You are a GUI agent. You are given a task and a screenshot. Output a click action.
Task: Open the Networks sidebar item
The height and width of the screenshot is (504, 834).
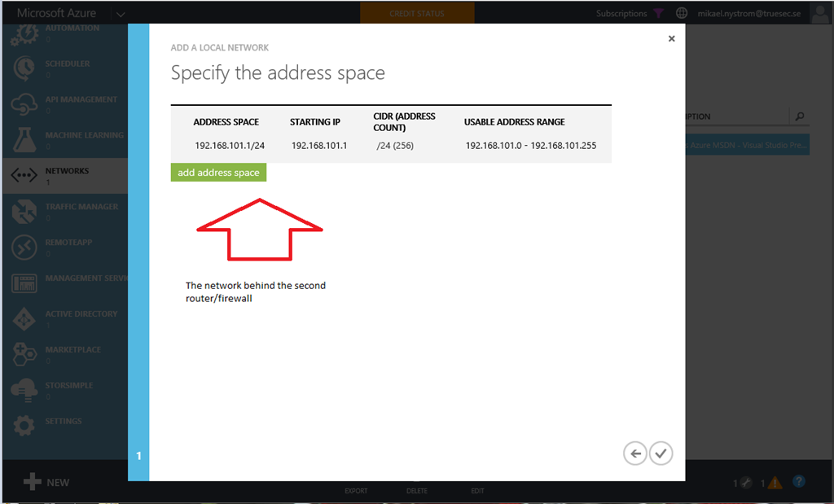pos(65,176)
